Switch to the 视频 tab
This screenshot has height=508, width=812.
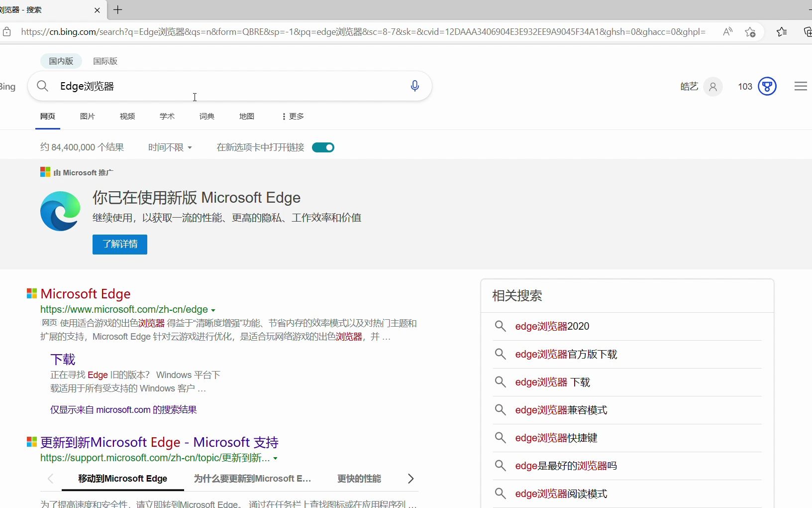tap(127, 116)
